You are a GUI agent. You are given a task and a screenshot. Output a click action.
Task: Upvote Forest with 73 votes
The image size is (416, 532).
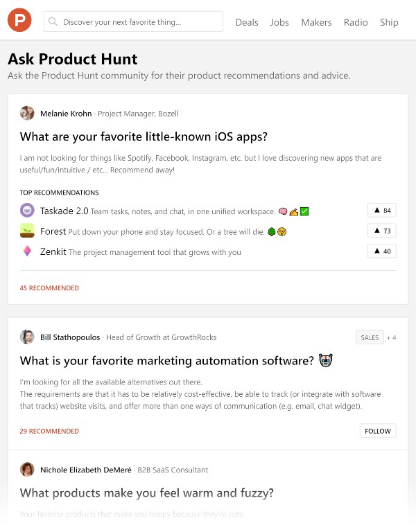[382, 231]
